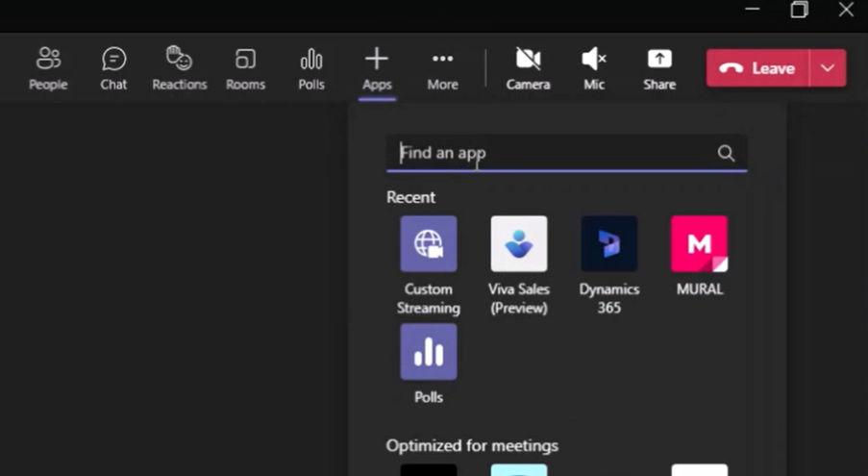
Task: Minimize the meeting window
Action: pyautogui.click(x=753, y=9)
